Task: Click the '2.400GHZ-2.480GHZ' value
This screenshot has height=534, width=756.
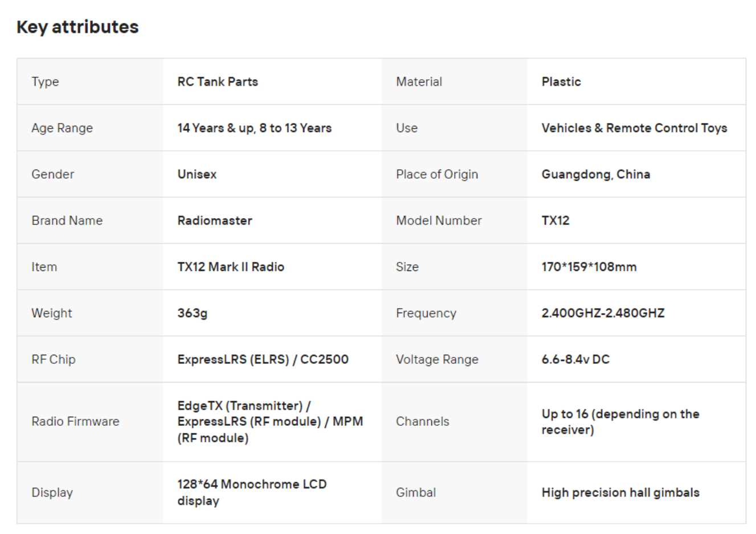Action: (x=603, y=313)
